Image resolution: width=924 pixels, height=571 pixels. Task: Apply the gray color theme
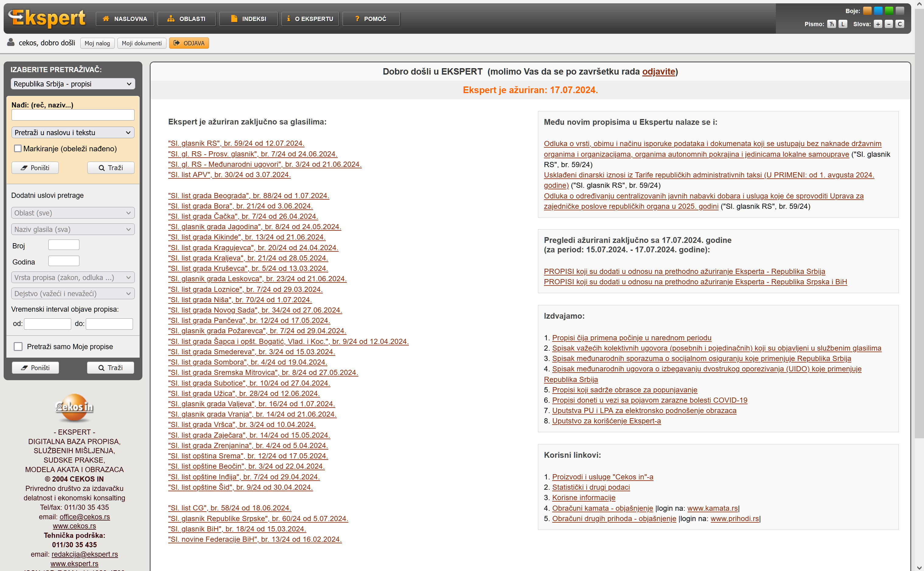coord(900,11)
